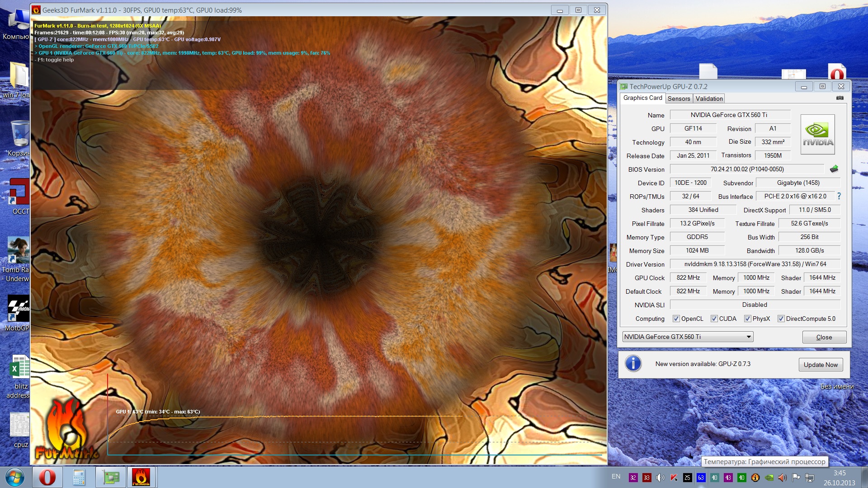Image resolution: width=868 pixels, height=488 pixels.
Task: Open the Sensors tab in GPU-Z
Action: point(679,99)
